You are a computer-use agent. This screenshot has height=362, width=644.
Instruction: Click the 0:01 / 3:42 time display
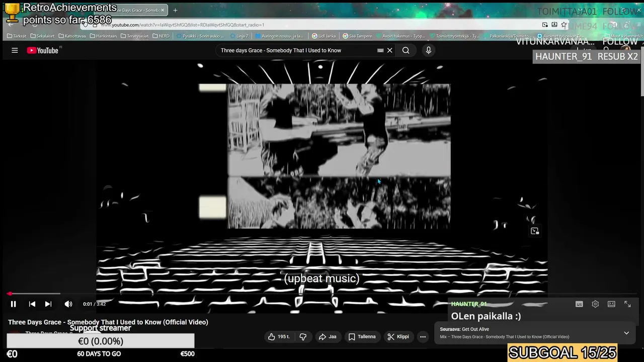click(94, 304)
